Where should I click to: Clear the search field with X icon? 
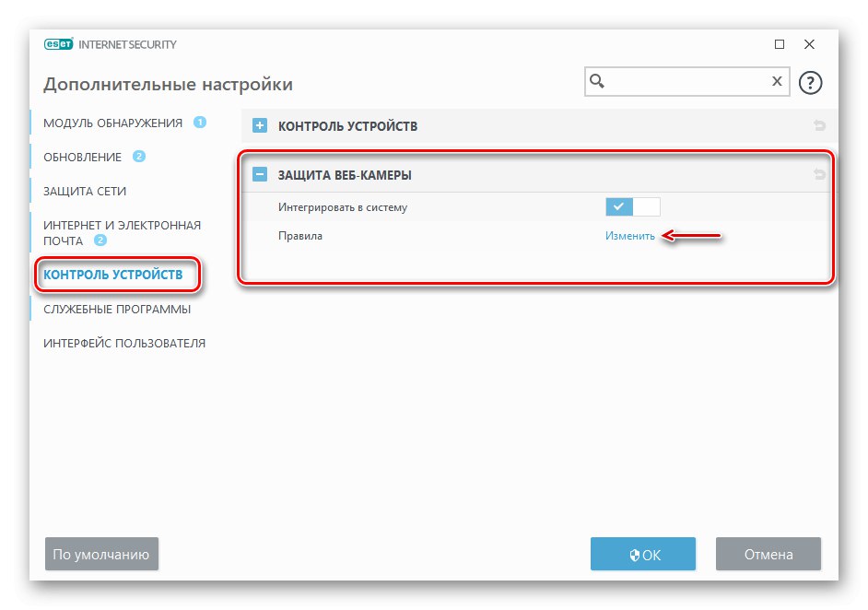(x=777, y=82)
